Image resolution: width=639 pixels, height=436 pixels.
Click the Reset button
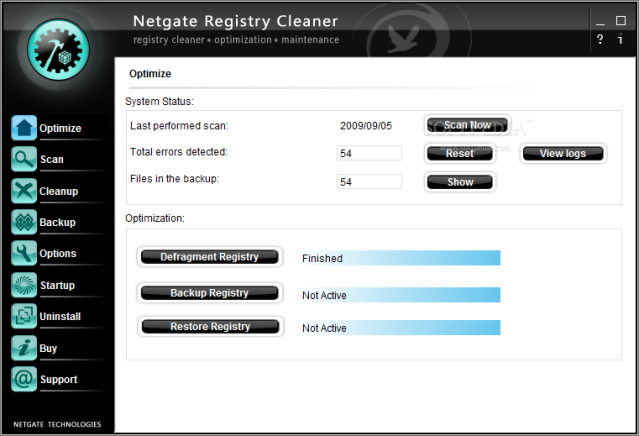click(460, 154)
